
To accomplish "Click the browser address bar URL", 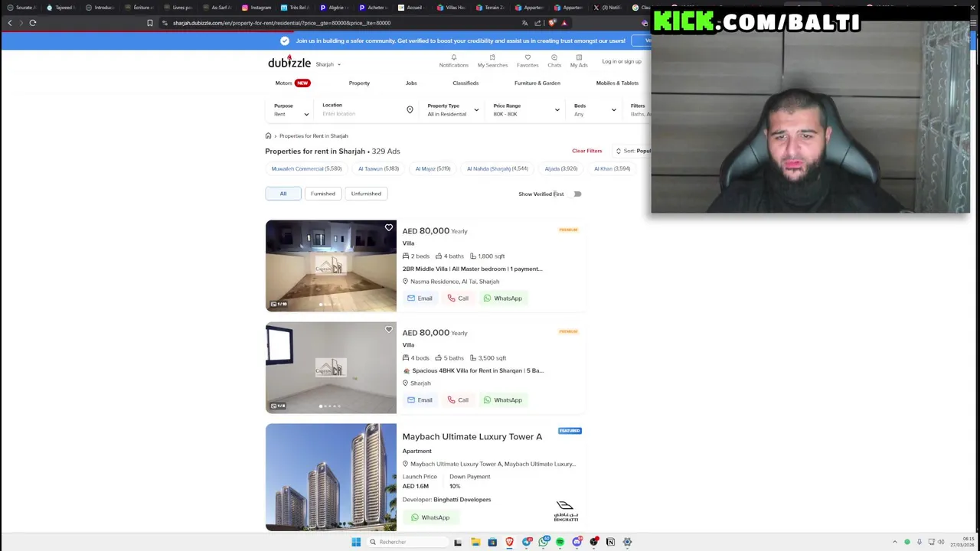I will point(282,23).
